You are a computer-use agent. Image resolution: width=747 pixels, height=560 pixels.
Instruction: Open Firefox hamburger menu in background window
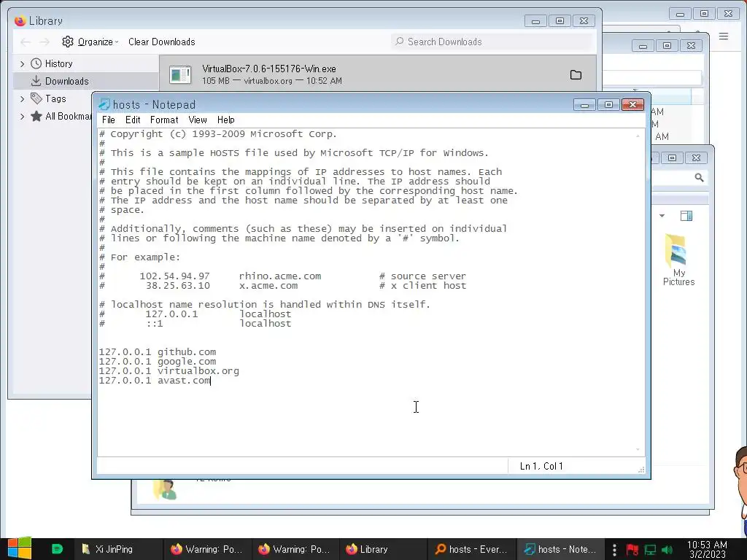pos(723,36)
